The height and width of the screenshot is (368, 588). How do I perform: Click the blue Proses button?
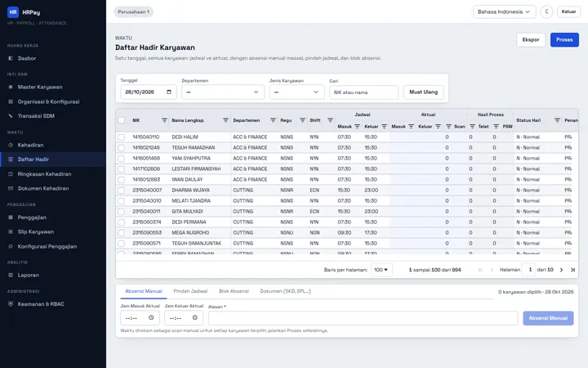pos(564,40)
